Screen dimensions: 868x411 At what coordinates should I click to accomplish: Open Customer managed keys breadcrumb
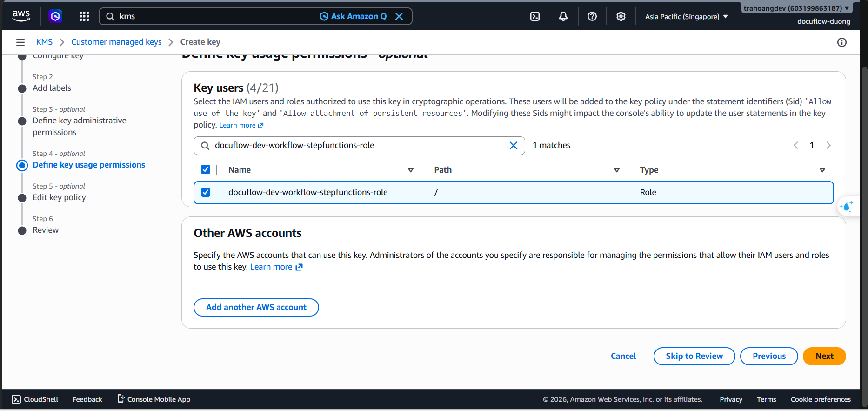(116, 42)
